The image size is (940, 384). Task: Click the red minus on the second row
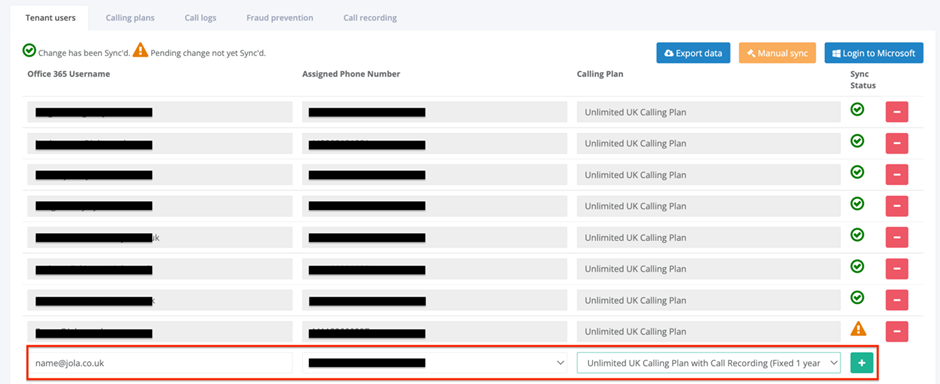tap(897, 143)
